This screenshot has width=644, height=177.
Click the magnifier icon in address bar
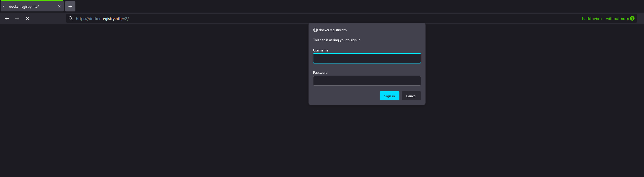tap(71, 19)
